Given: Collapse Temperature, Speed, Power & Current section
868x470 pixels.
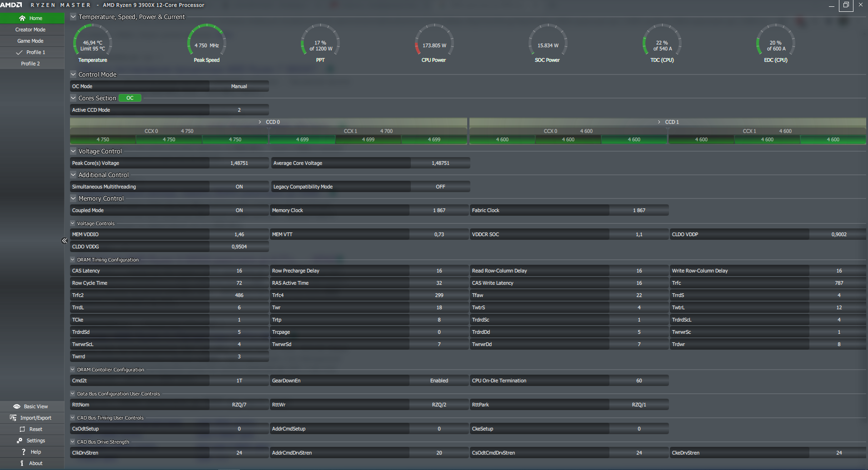Looking at the screenshot, I should (x=73, y=17).
